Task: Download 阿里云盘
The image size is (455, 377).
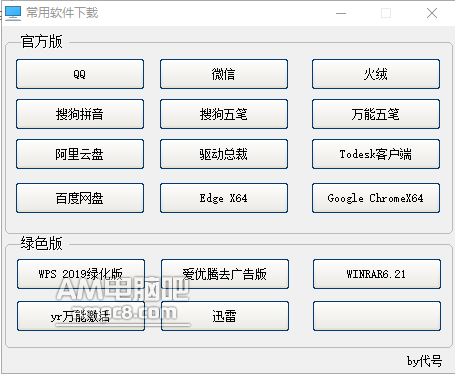Action: (x=80, y=154)
